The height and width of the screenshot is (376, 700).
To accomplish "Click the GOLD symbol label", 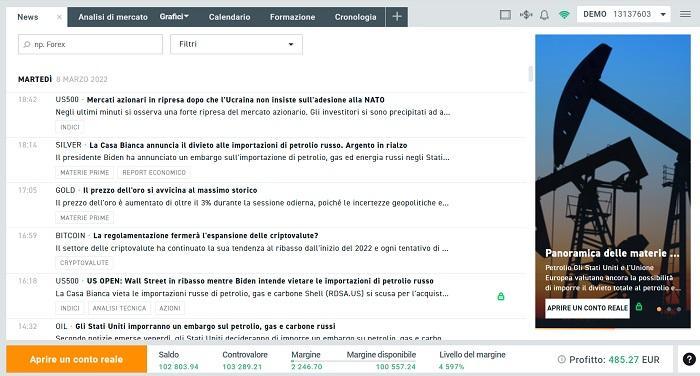I will coord(65,190).
